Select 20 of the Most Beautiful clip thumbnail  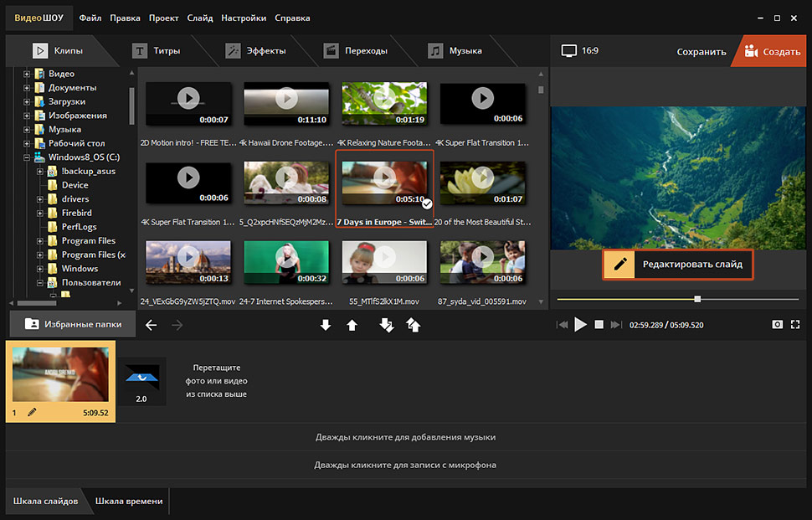(483, 183)
